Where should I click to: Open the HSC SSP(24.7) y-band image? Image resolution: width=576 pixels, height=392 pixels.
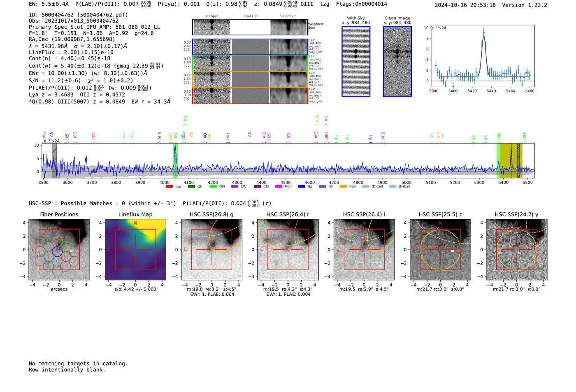517,250
